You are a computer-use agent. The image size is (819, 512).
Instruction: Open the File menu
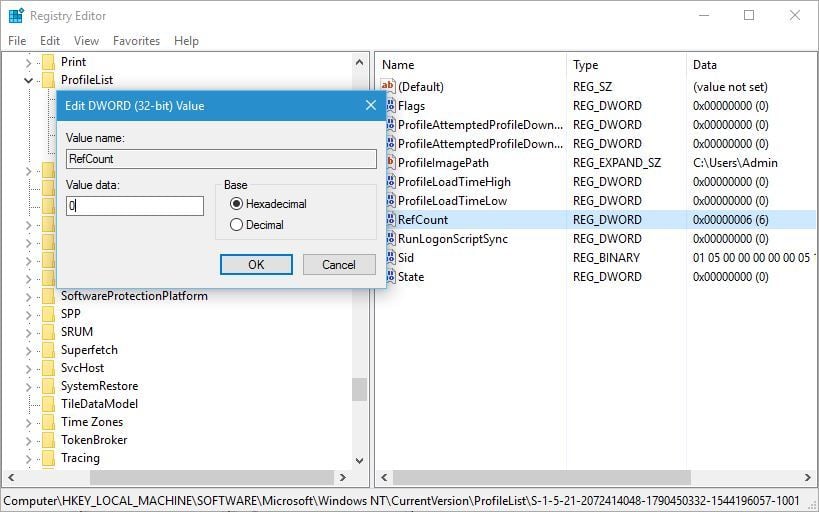[17, 41]
